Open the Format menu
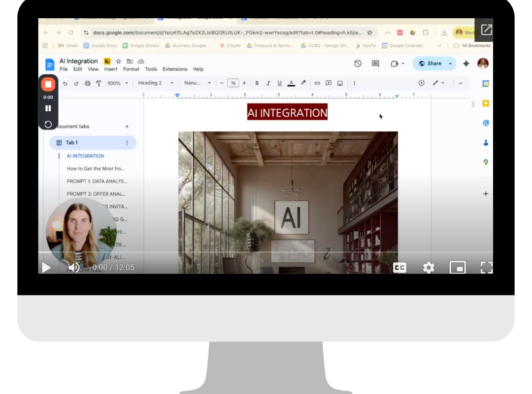 [131, 69]
